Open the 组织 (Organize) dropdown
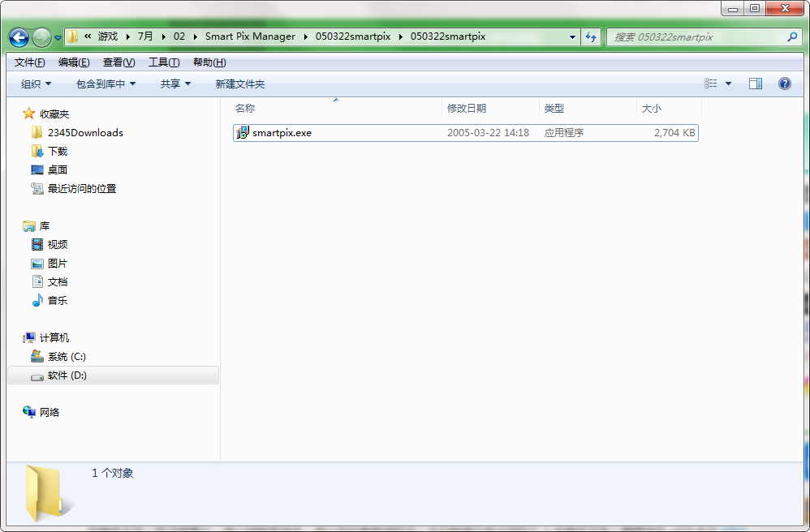 tap(34, 83)
